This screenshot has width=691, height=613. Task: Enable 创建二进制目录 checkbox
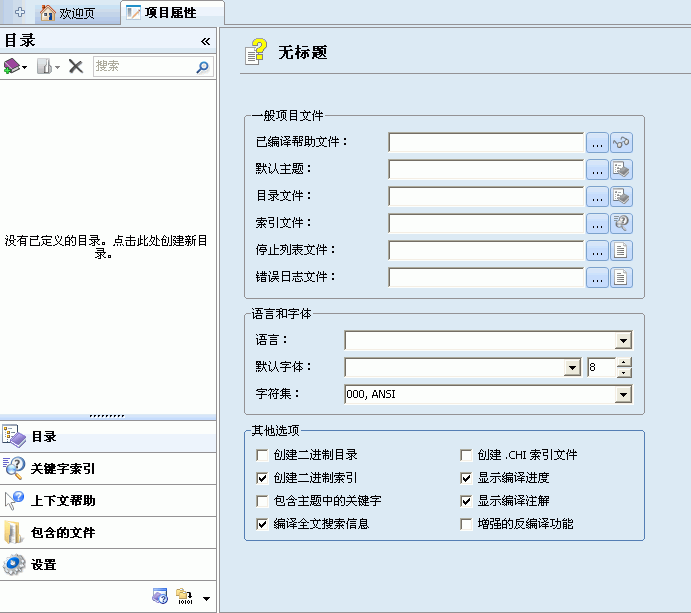tap(262, 455)
